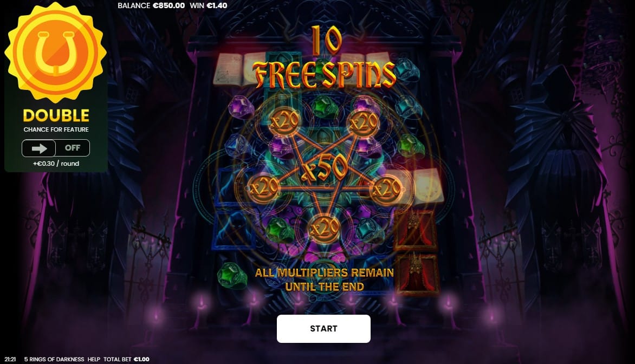Click the START button
Screen dimensions: 635x364
[x=323, y=328]
